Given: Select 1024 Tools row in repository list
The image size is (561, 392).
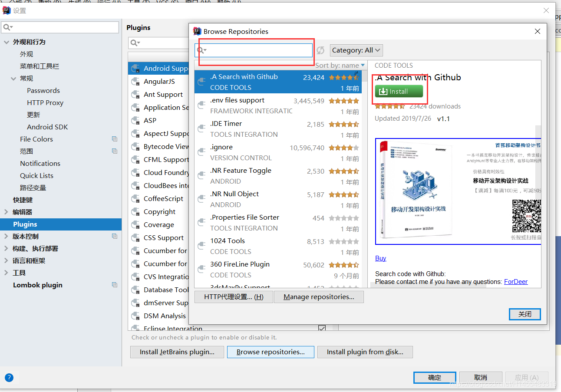Looking at the screenshot, I should pyautogui.click(x=278, y=246).
